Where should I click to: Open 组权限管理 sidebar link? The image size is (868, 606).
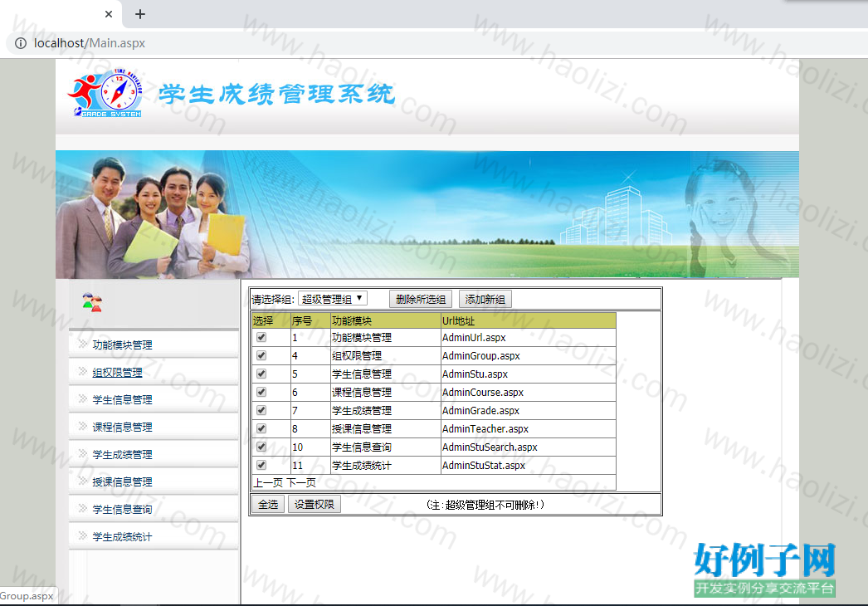pyautogui.click(x=117, y=372)
